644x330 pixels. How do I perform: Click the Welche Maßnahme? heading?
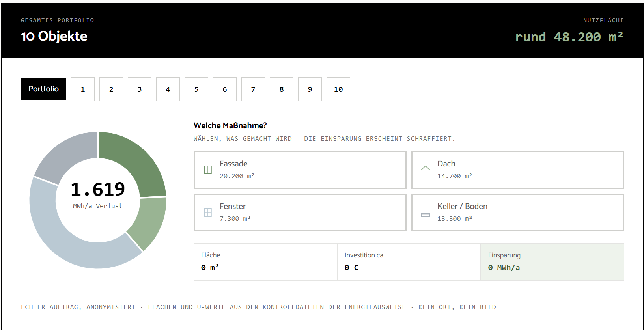tap(230, 125)
